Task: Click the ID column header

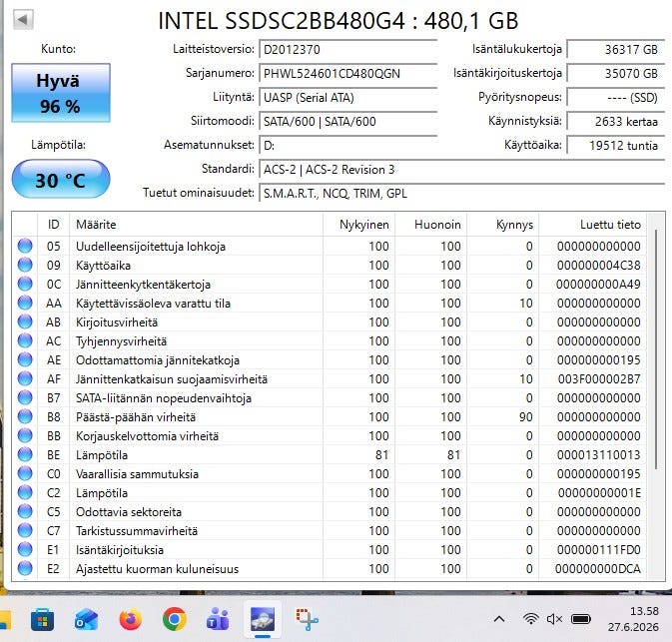Action: click(54, 224)
